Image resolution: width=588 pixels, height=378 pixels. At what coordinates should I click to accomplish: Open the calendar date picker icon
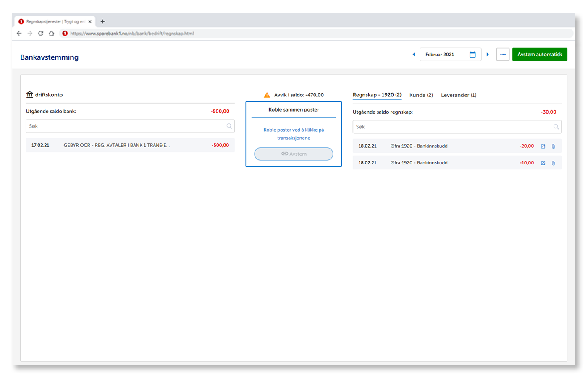(x=472, y=55)
